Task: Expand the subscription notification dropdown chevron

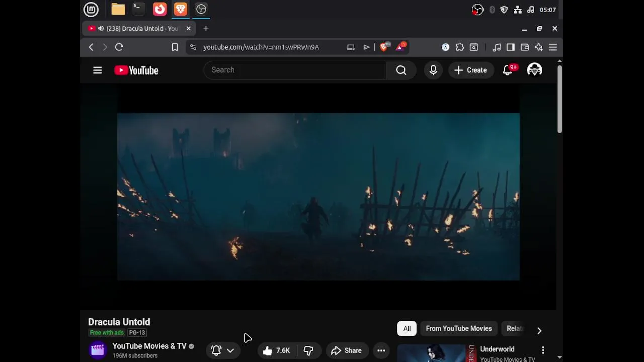Action: pos(230,351)
